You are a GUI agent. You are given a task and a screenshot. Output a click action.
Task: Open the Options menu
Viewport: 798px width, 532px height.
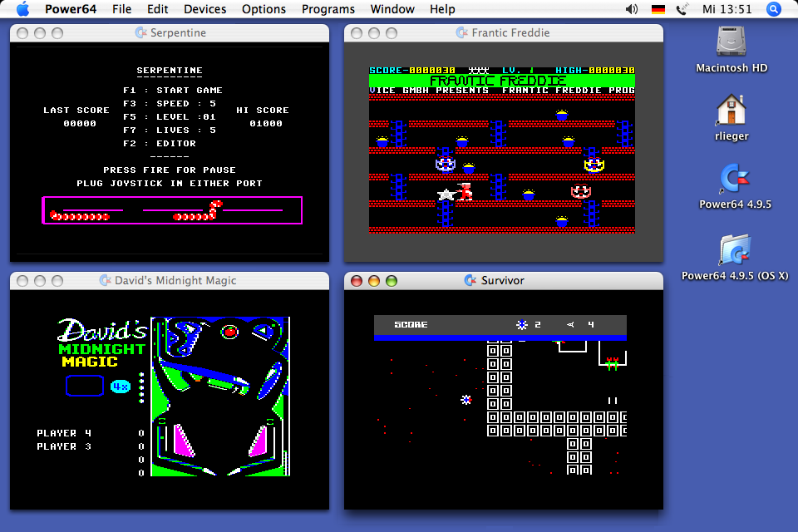(x=264, y=9)
